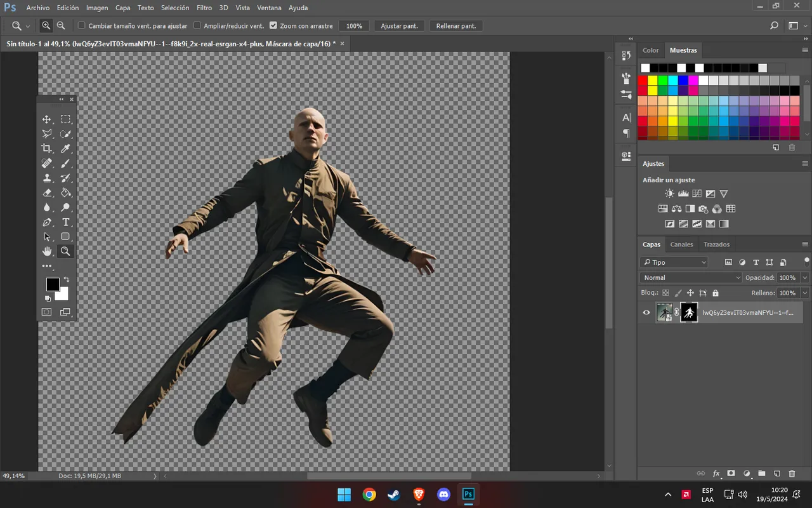The image size is (812, 508).
Task: Toggle Quick Mask mode
Action: click(x=47, y=312)
